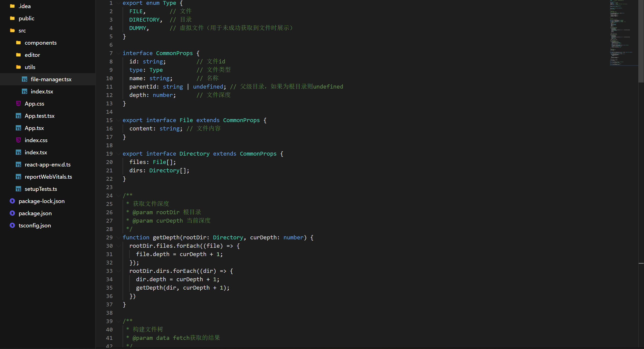644x349 pixels.
Task: Expand the utils folder
Action: tap(30, 67)
